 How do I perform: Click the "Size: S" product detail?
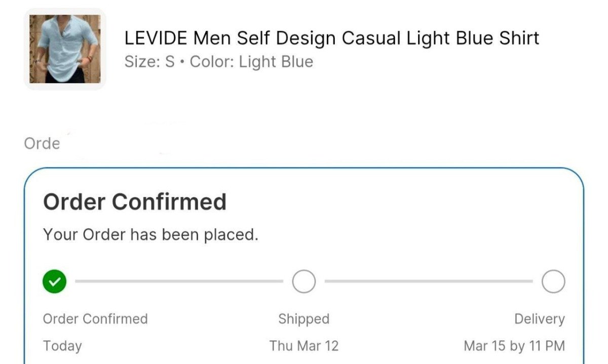(149, 62)
